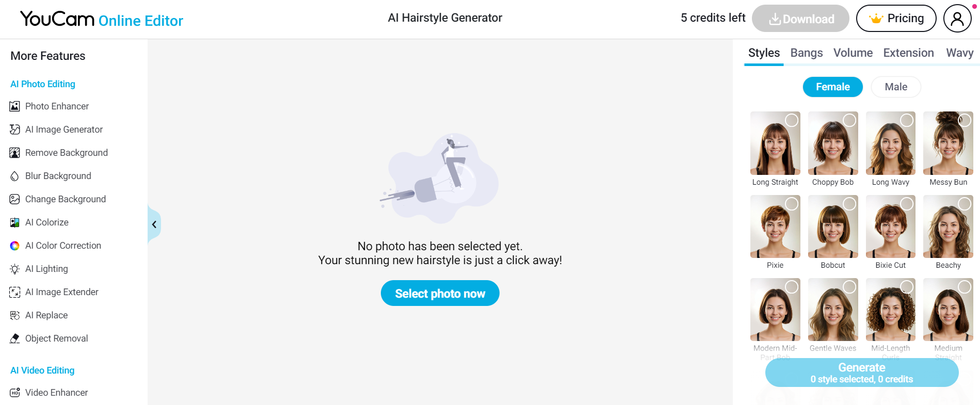
Task: Click the Select photo now button
Action: 440,293
